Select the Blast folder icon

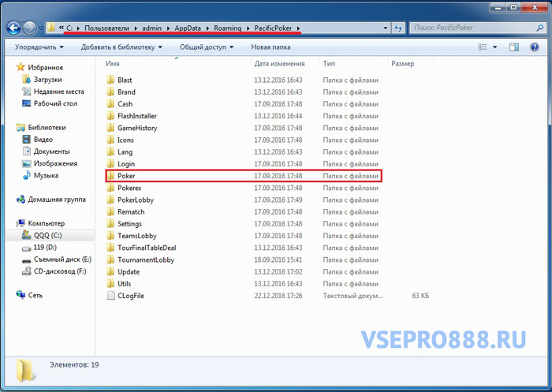point(110,80)
